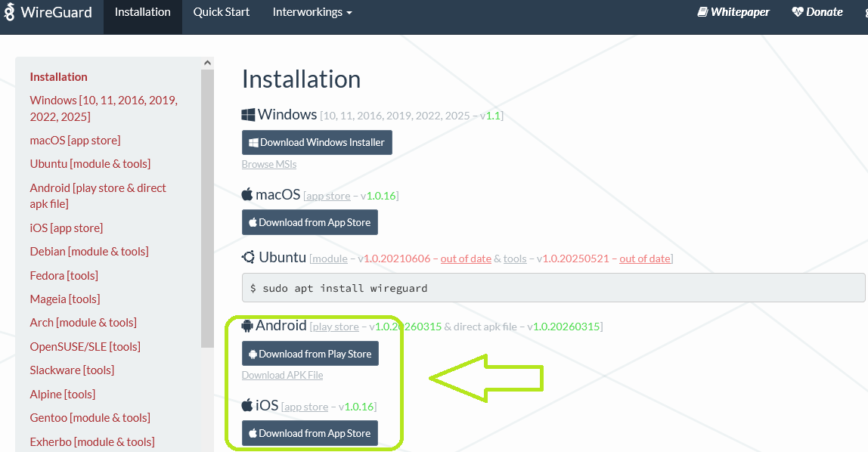This screenshot has height=452, width=868.
Task: Click the book icon next to Whitepaper
Action: coord(702,11)
